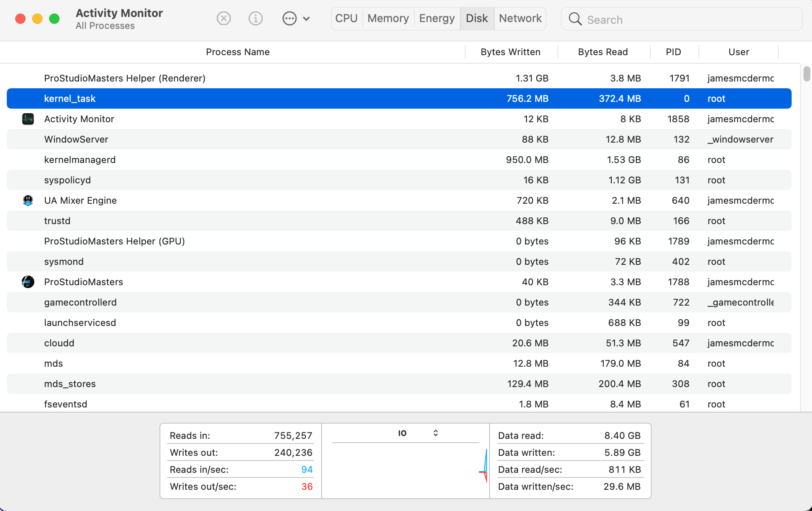Image resolution: width=812 pixels, height=511 pixels.
Task: Select the sysmond process
Action: 399,261
